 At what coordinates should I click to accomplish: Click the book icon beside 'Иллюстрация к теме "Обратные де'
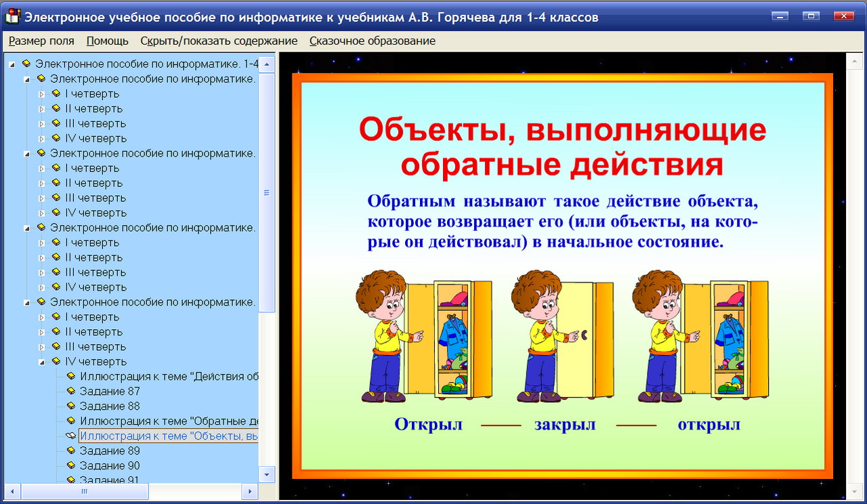pyautogui.click(x=70, y=421)
